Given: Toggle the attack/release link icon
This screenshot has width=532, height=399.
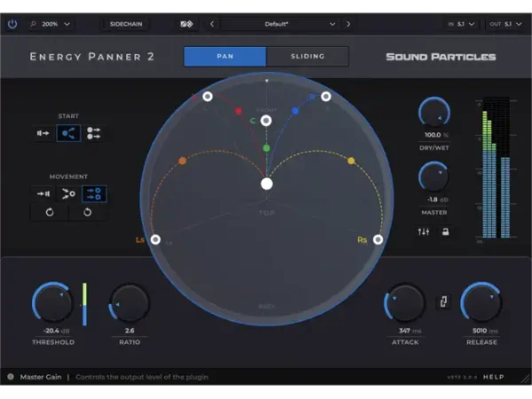Looking at the screenshot, I should [x=443, y=301].
